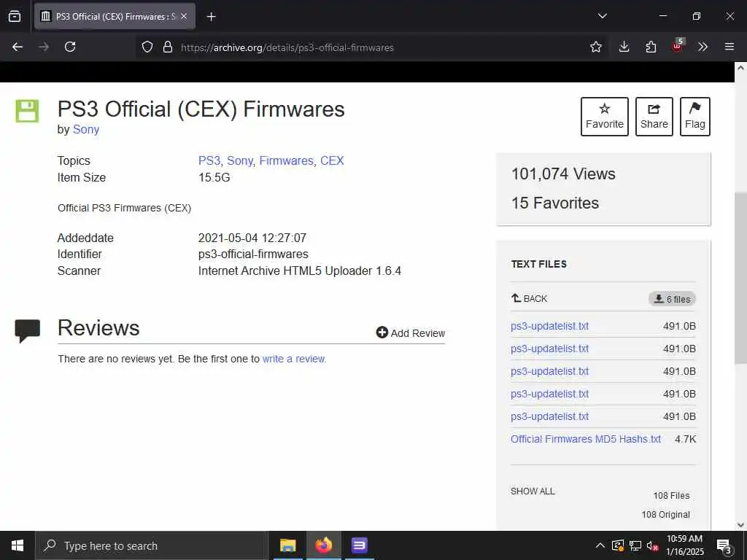This screenshot has height=560, width=747.
Task: Click 108 Original files link
Action: click(x=665, y=515)
